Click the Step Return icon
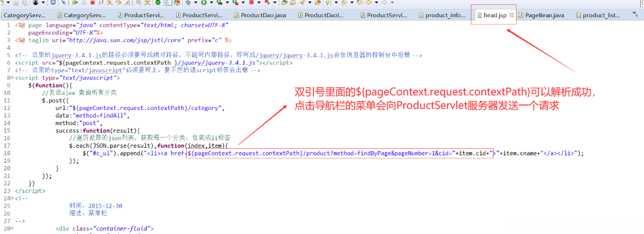This screenshot has height=234, width=644. click(128, 3)
